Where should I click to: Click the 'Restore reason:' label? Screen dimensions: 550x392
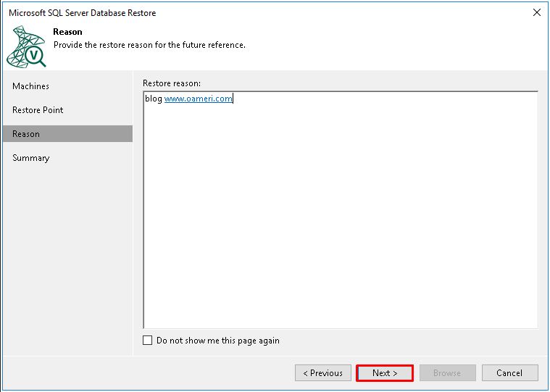point(172,83)
